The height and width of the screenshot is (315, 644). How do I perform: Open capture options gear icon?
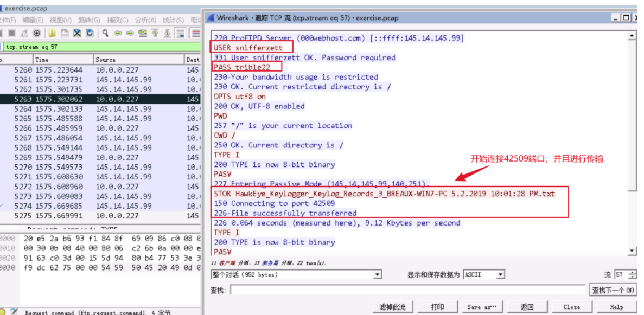click(x=36, y=33)
